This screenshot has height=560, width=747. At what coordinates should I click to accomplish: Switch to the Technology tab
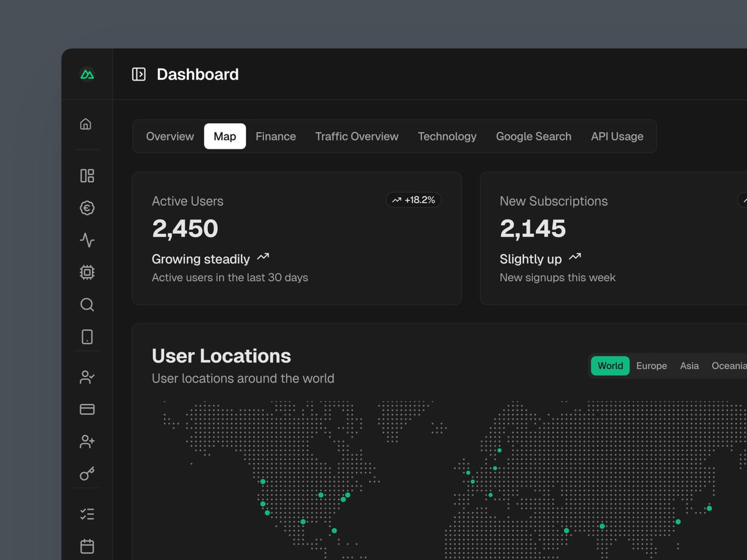[x=447, y=136]
